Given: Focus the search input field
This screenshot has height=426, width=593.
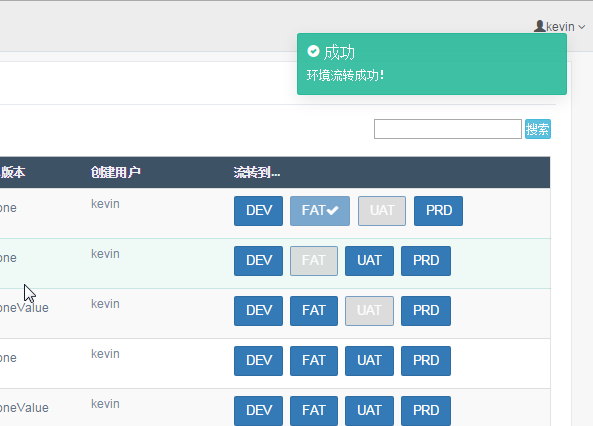Looking at the screenshot, I should pos(448,129).
